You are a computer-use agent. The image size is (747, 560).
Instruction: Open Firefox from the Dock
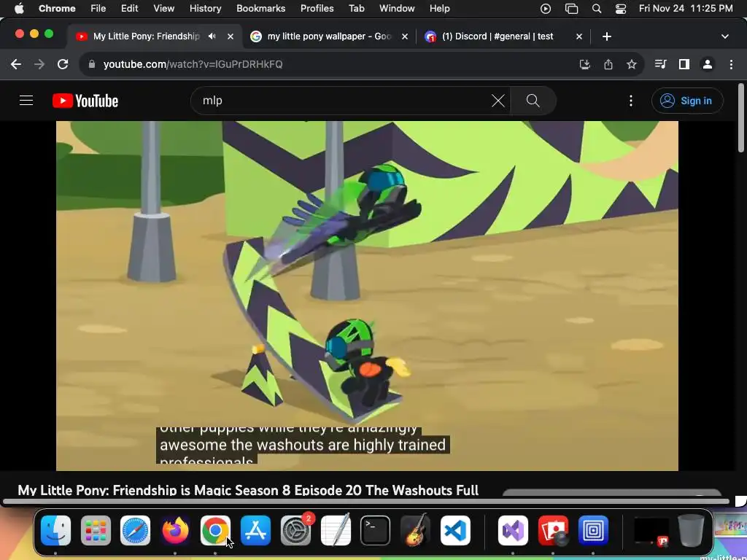(x=175, y=530)
